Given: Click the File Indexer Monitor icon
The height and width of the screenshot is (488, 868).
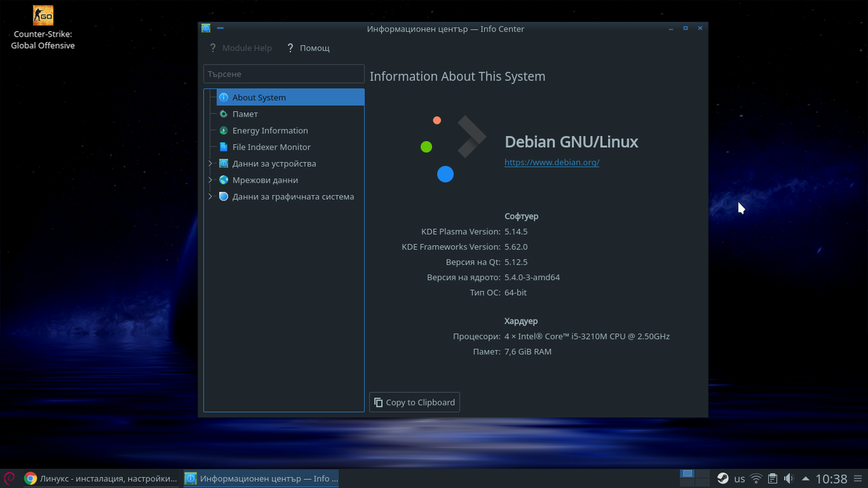Looking at the screenshot, I should point(224,147).
